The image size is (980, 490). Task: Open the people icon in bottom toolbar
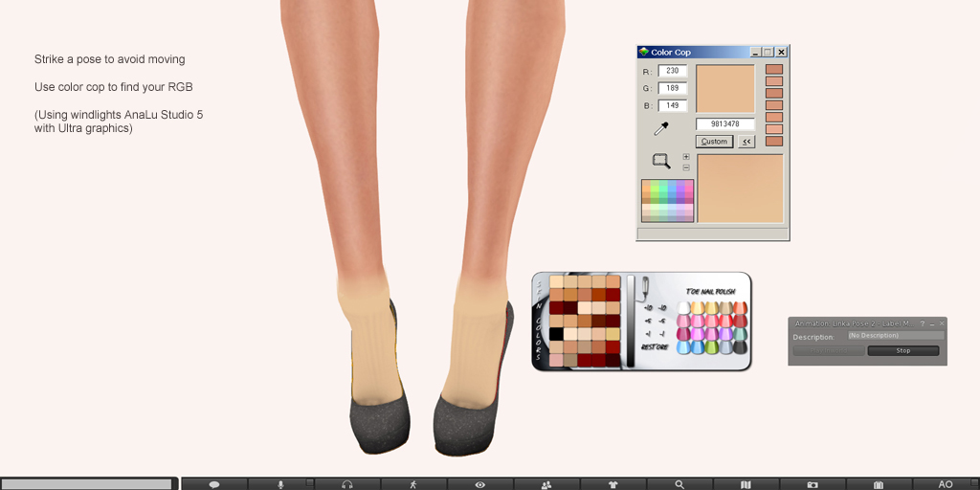546,484
